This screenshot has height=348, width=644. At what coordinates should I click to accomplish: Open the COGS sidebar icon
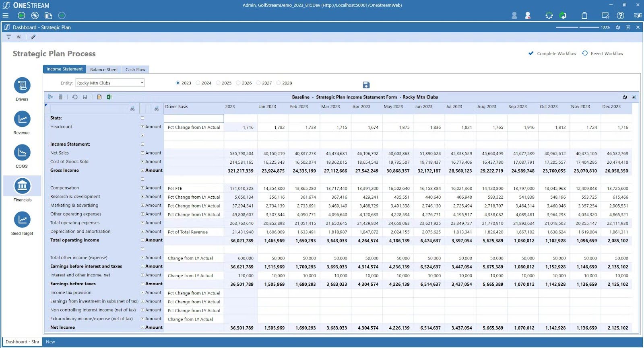click(22, 152)
